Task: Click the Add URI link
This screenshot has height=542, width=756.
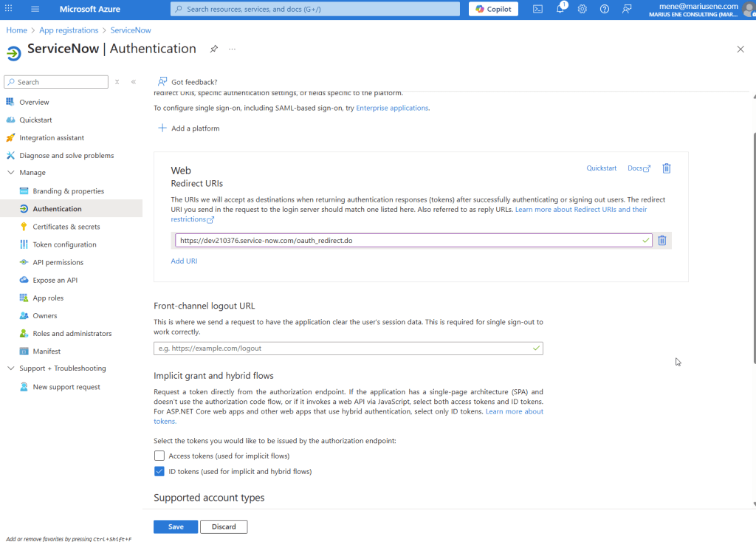Action: (184, 261)
